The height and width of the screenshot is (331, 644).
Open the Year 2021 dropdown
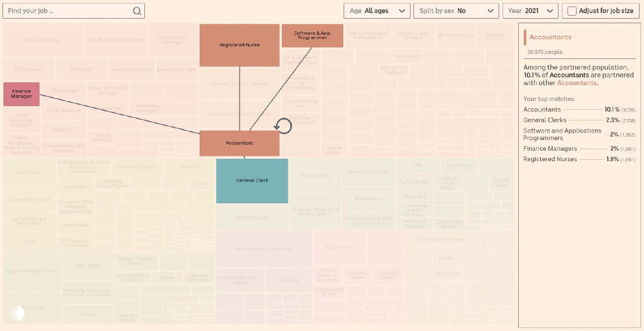(530, 10)
